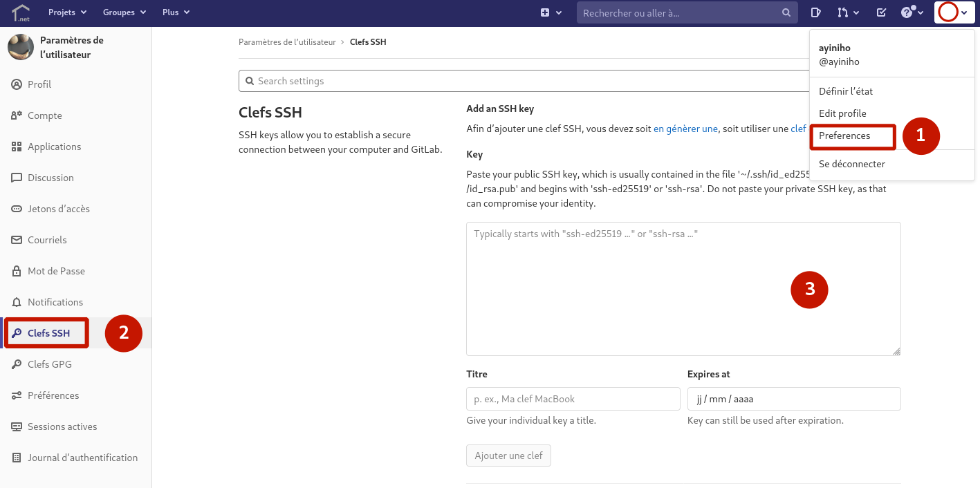Open Clefs GPG in the sidebar
Screen dimensions: 980x488
tap(49, 364)
